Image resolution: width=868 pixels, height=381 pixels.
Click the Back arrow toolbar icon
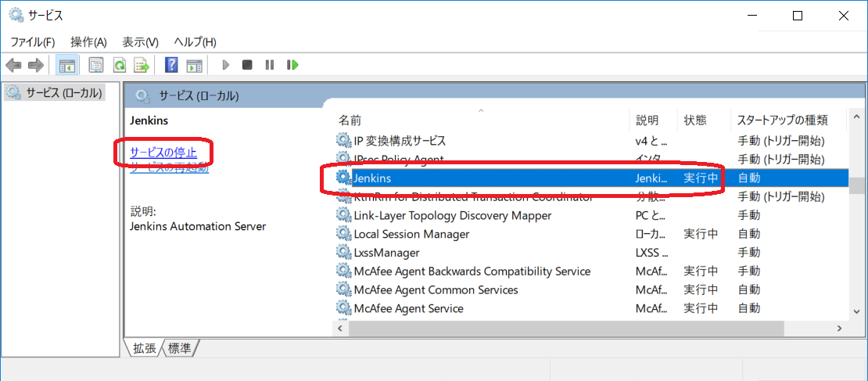[x=13, y=66]
